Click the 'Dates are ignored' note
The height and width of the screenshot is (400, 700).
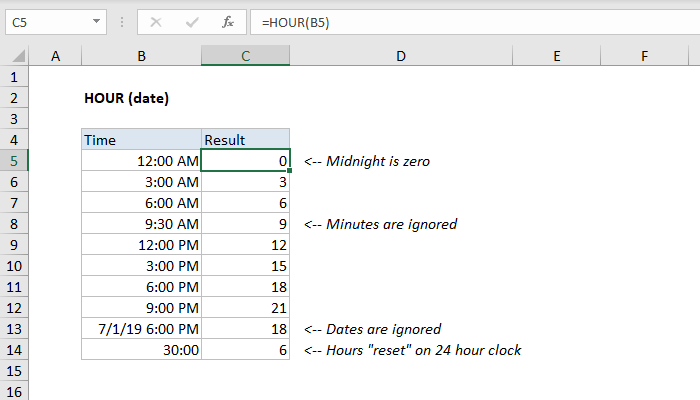372,329
